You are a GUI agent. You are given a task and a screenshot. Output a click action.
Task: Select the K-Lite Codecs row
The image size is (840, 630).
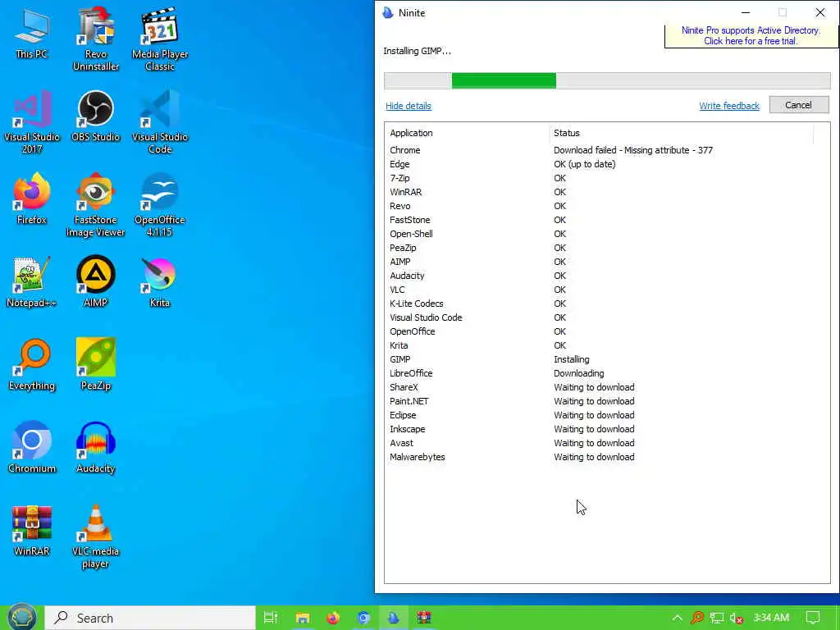(x=607, y=304)
